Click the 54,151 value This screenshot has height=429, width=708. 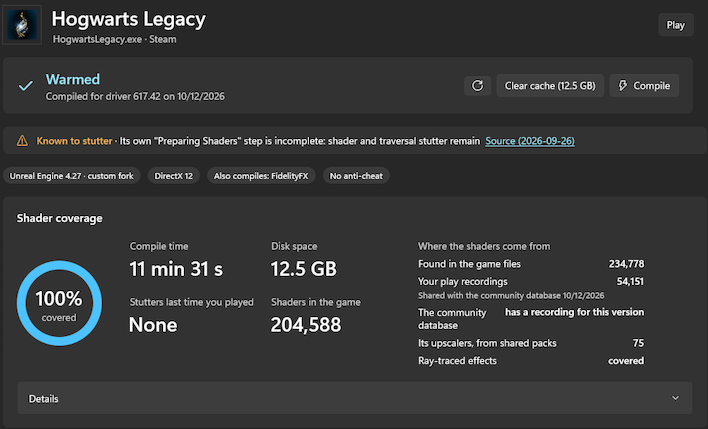pos(630,281)
